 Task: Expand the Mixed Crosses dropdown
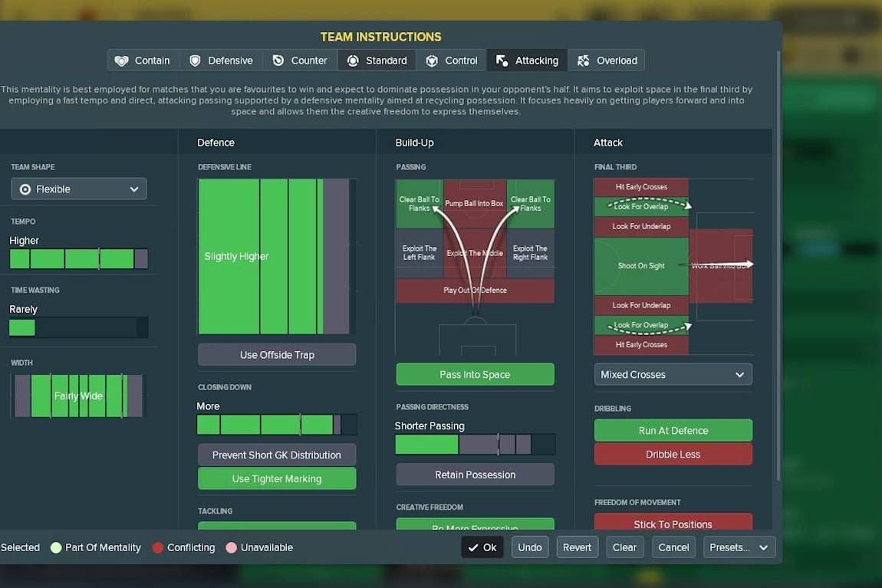pyautogui.click(x=673, y=374)
